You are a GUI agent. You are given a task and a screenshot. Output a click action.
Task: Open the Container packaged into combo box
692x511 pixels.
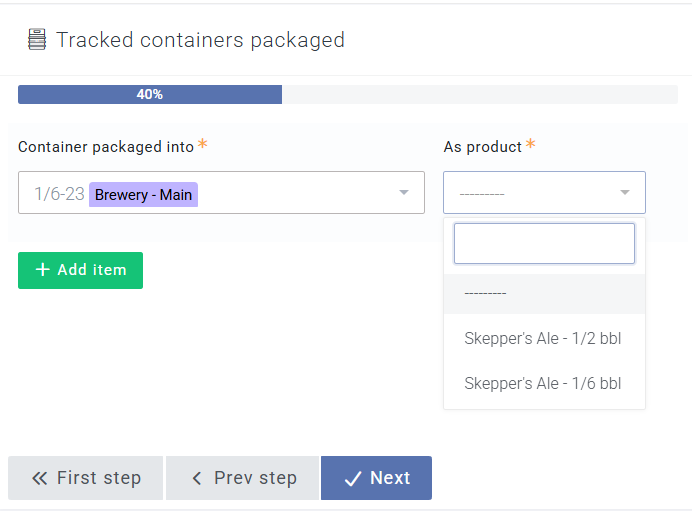[221, 192]
